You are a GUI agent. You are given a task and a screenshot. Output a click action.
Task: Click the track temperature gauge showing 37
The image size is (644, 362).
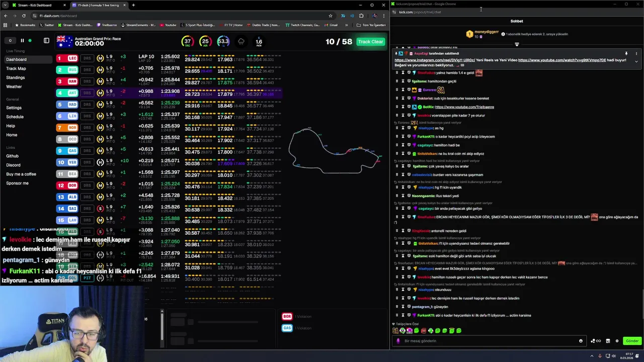(x=188, y=42)
